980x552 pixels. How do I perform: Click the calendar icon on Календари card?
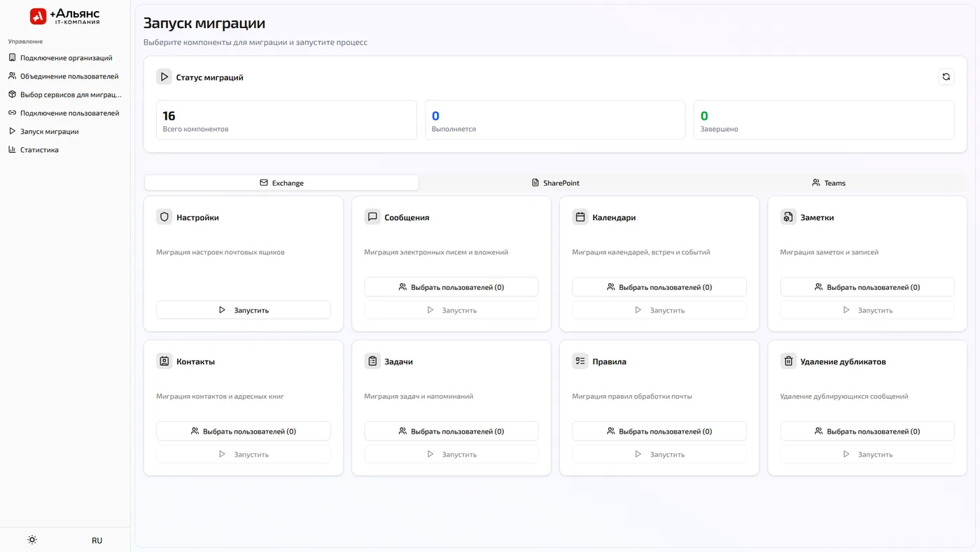(580, 217)
